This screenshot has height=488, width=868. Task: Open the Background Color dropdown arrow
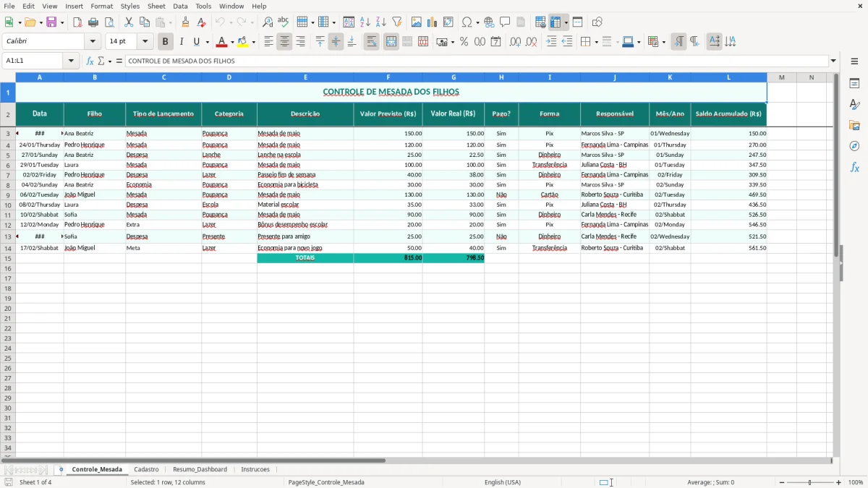pyautogui.click(x=253, y=42)
